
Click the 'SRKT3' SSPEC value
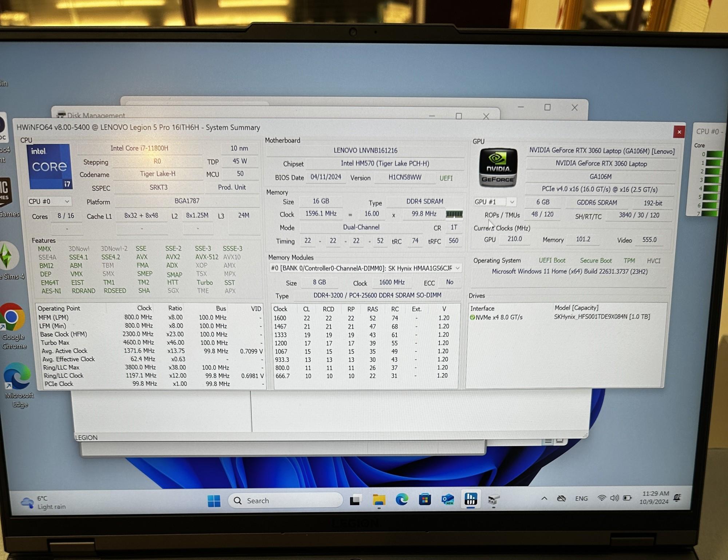pyautogui.click(x=159, y=188)
